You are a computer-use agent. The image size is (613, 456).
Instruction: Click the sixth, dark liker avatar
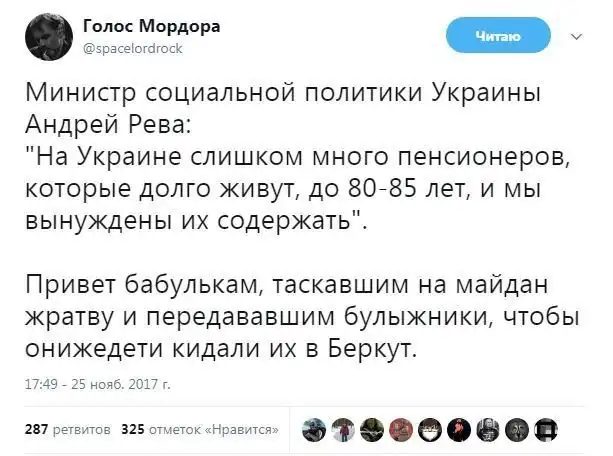(457, 429)
